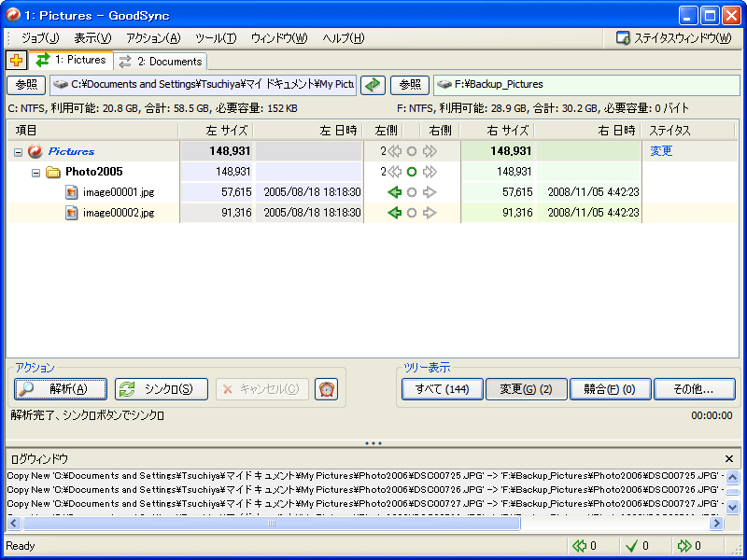This screenshot has width=747, height=560.
Task: Click the left-sync counter icon in status bar
Action: [x=579, y=546]
